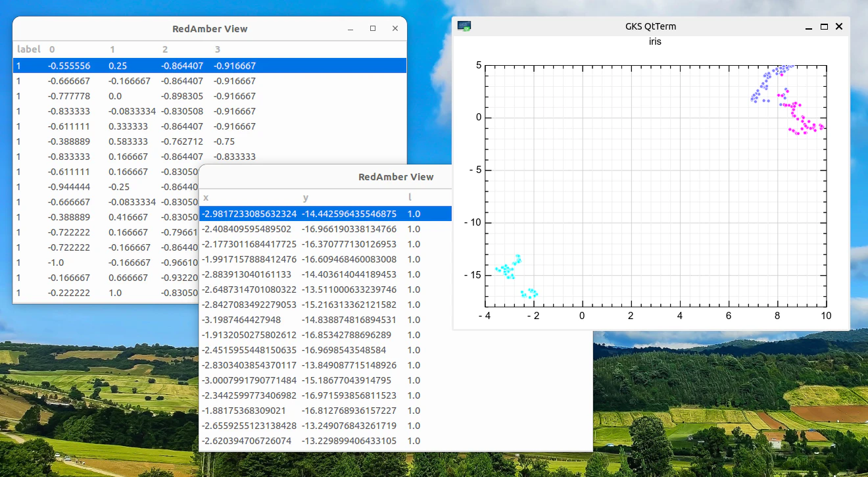Screen dimensions: 868x477
Task: Sort by the '0' column header
Action: click(52, 49)
